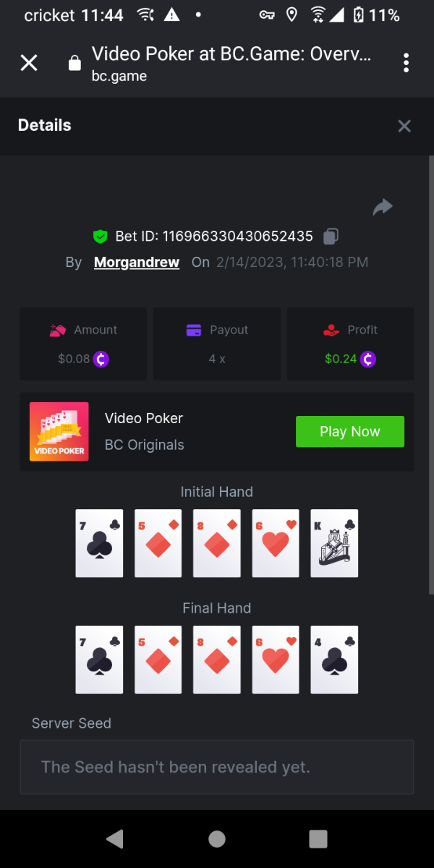Tap the 7 of clubs in Initial Hand

tap(99, 543)
